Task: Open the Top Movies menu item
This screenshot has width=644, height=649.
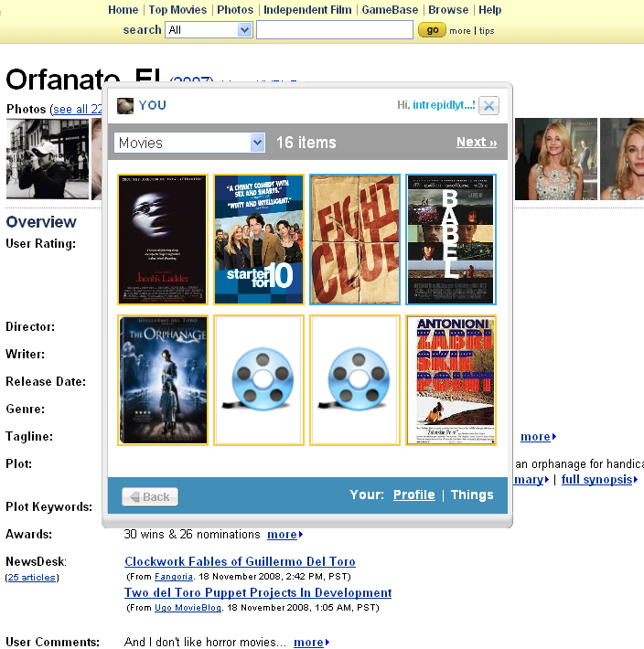Action: pyautogui.click(x=177, y=9)
